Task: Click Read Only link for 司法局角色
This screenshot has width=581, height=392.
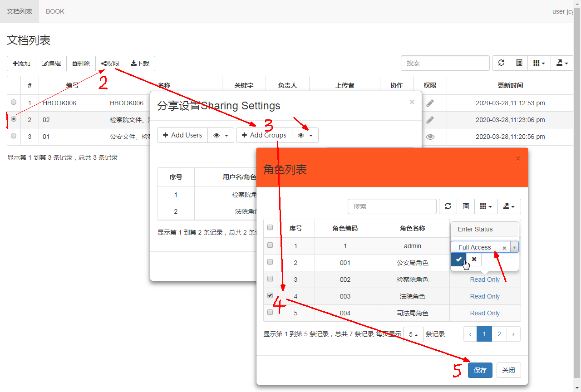Action: [x=484, y=313]
